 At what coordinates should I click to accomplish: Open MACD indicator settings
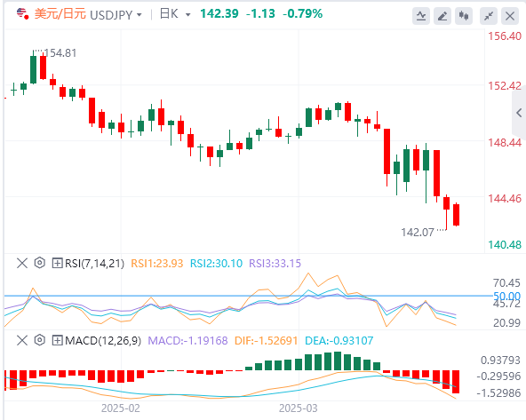tap(40, 340)
